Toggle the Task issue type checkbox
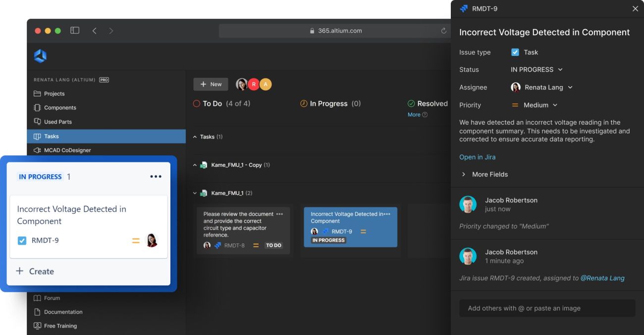This screenshot has width=644, height=335. coord(514,51)
